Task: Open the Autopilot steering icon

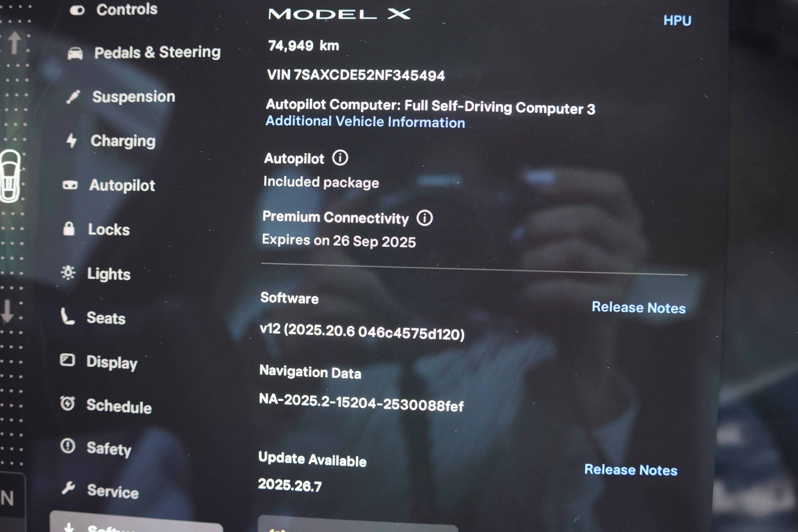Action: (x=70, y=185)
